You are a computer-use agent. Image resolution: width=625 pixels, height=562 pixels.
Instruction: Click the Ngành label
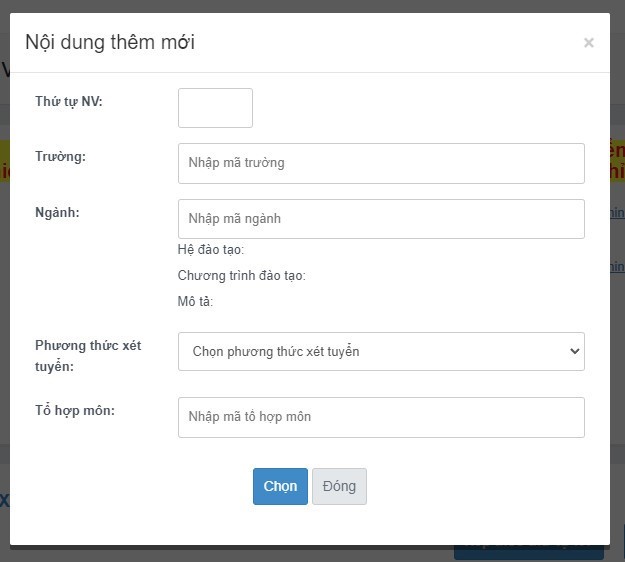(x=57, y=212)
